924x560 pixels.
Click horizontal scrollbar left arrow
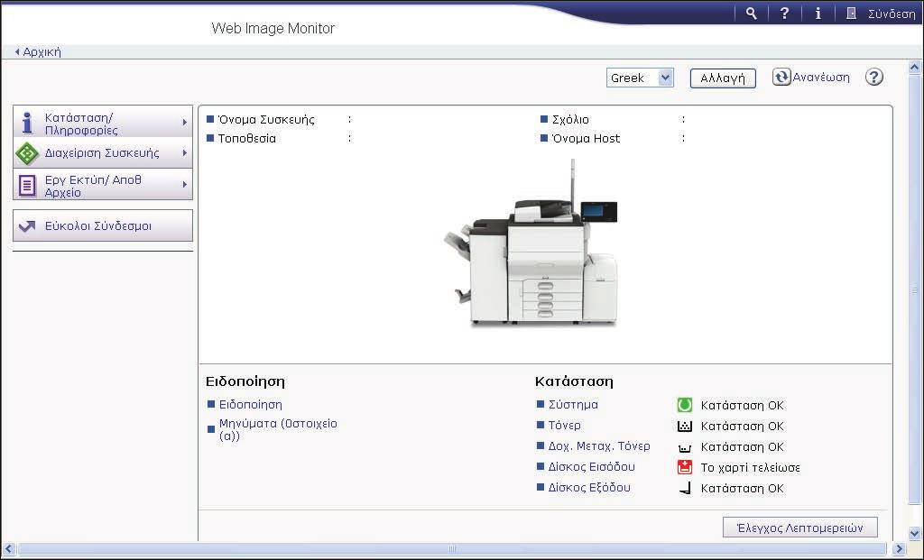tap(8, 549)
